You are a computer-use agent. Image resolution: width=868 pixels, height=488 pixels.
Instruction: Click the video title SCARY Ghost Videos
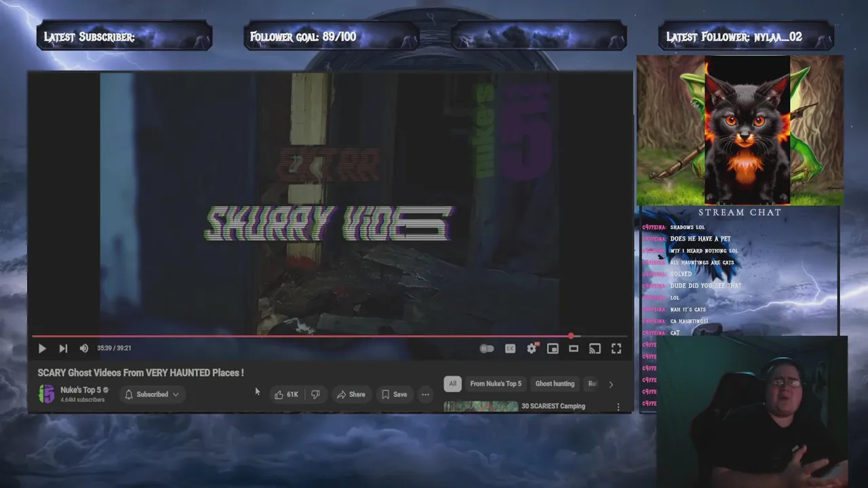tap(140, 373)
